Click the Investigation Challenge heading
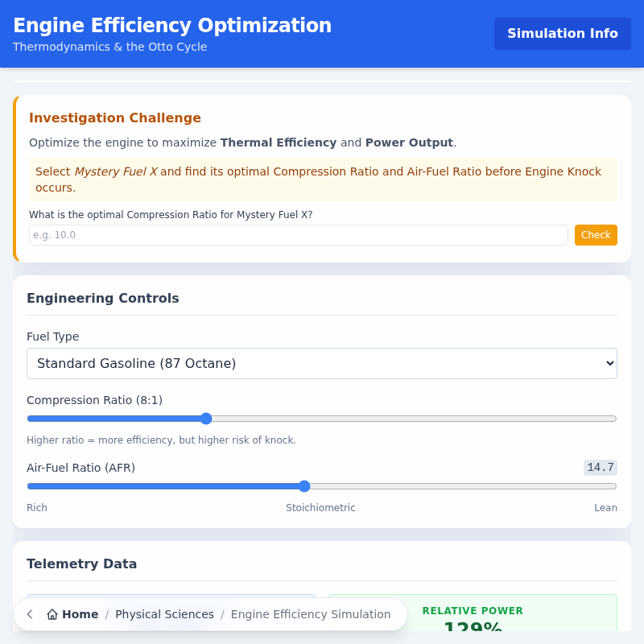Screen dimensions: 644x644 [115, 118]
